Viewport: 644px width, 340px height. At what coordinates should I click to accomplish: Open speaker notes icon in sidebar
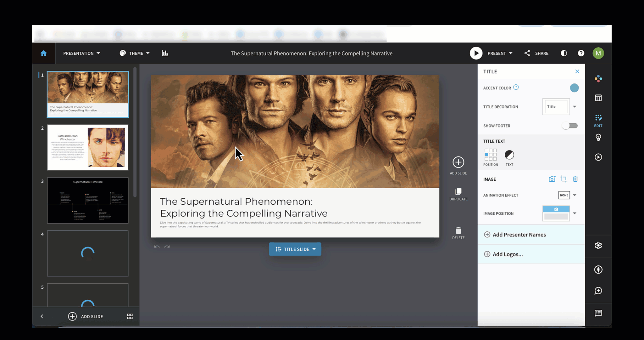598,313
